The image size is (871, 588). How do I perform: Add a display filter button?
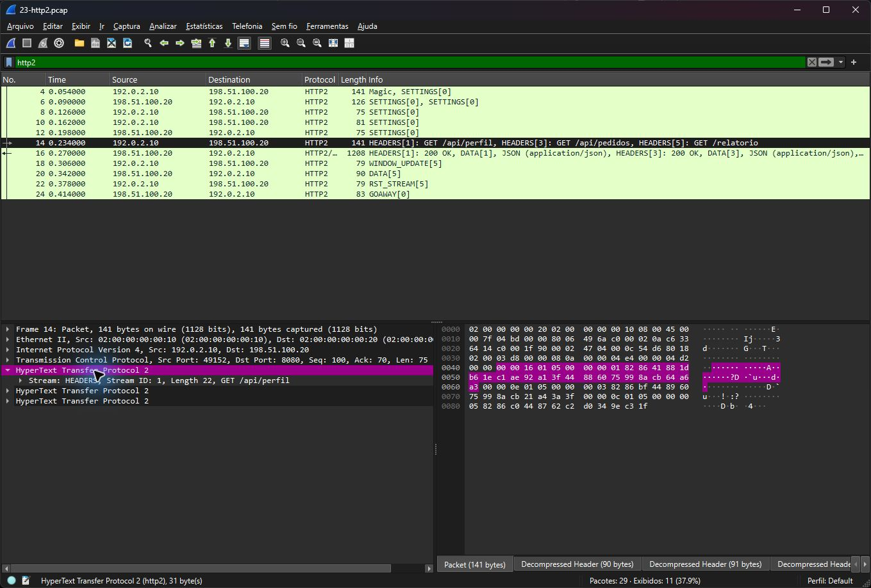pyautogui.click(x=854, y=62)
